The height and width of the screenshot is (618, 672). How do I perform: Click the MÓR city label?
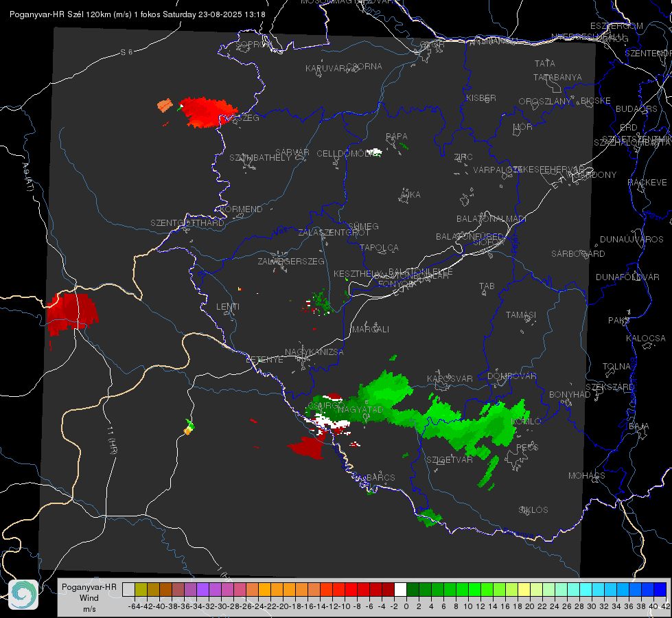(523, 126)
